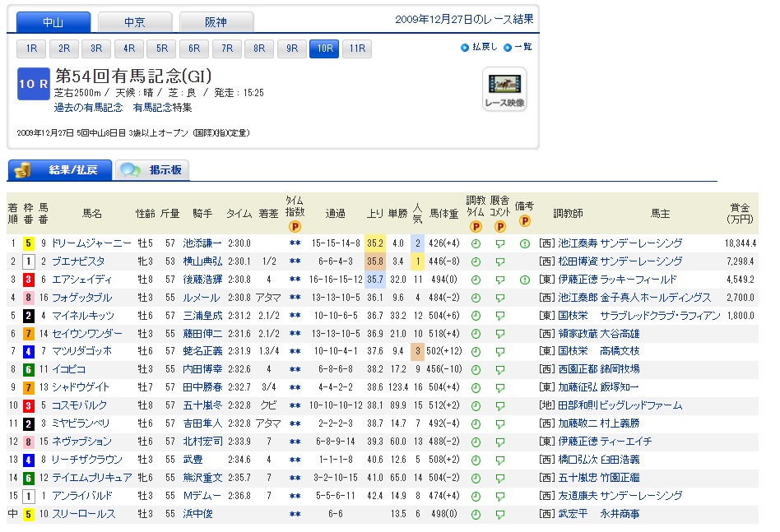This screenshot has height=532, width=780.
Task: Click premium P icon under 調教タイム header
Action: (476, 226)
